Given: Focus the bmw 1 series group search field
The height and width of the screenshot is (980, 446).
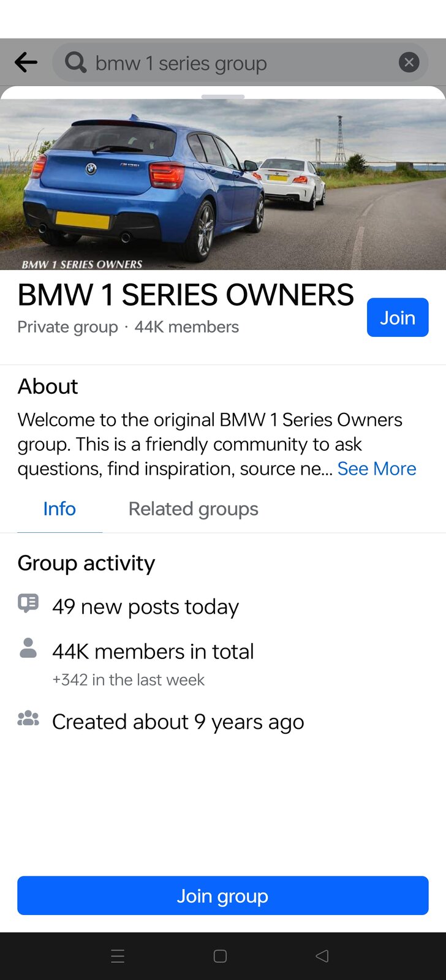Looking at the screenshot, I should [x=239, y=63].
